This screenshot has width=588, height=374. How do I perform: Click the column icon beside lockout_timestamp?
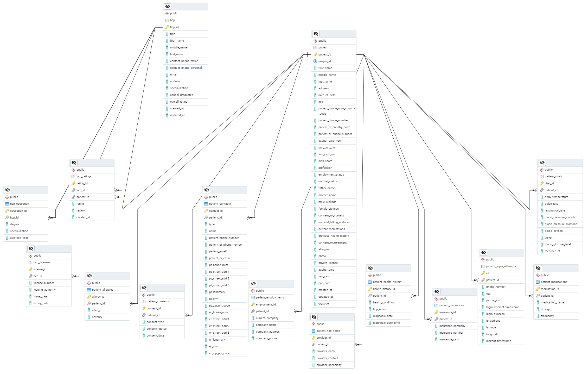click(x=483, y=341)
